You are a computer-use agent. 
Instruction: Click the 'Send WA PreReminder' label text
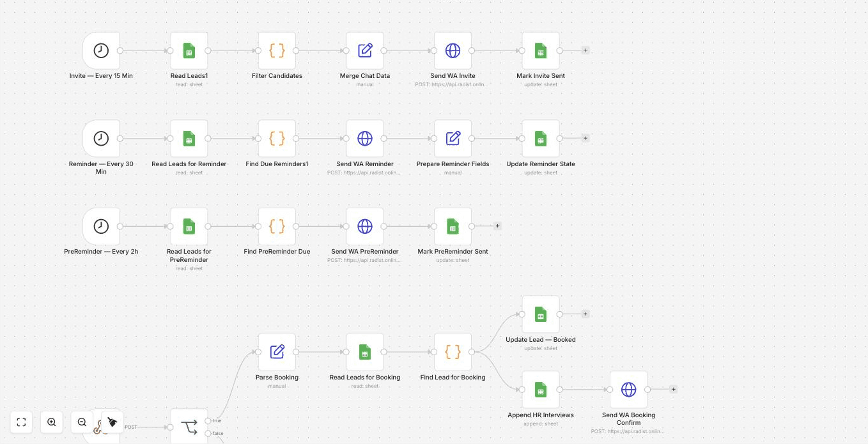coord(365,252)
